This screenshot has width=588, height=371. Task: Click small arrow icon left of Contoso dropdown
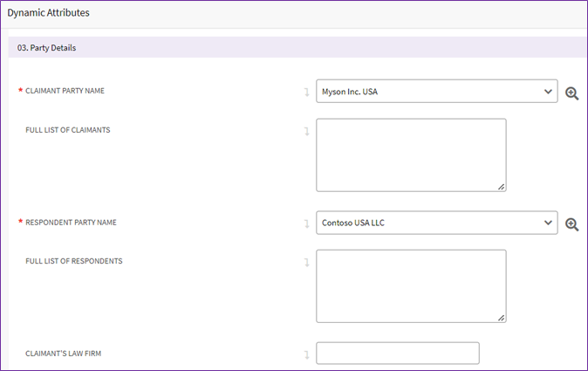pos(306,223)
